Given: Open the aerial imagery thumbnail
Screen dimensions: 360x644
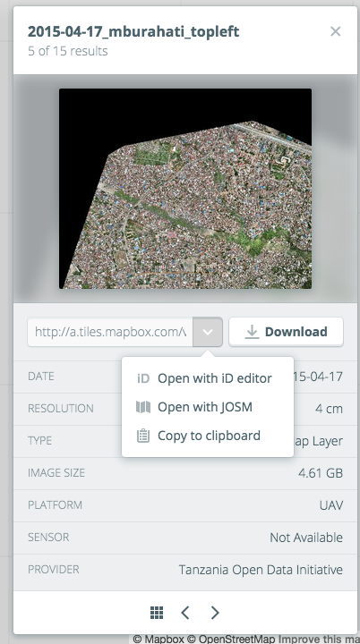Looking at the screenshot, I should point(185,189).
